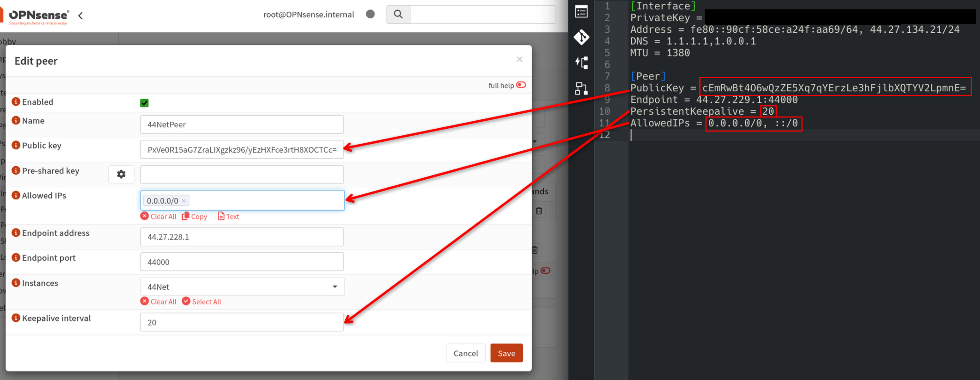Viewport: 980px width, 380px height.
Task: Click the Keepalive interval field
Action: [x=242, y=322]
